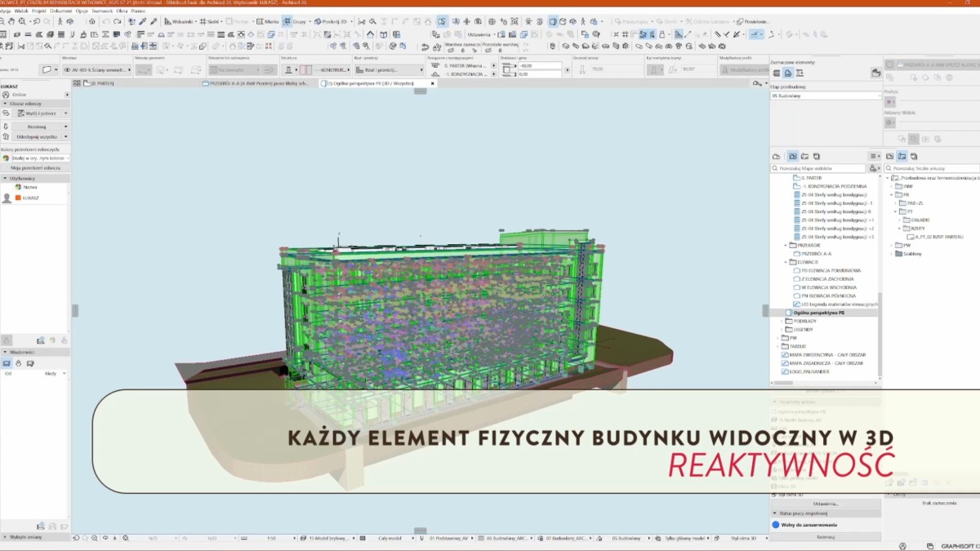Expand the TABELKI folder
This screenshot has width=980, height=551.
click(778, 346)
